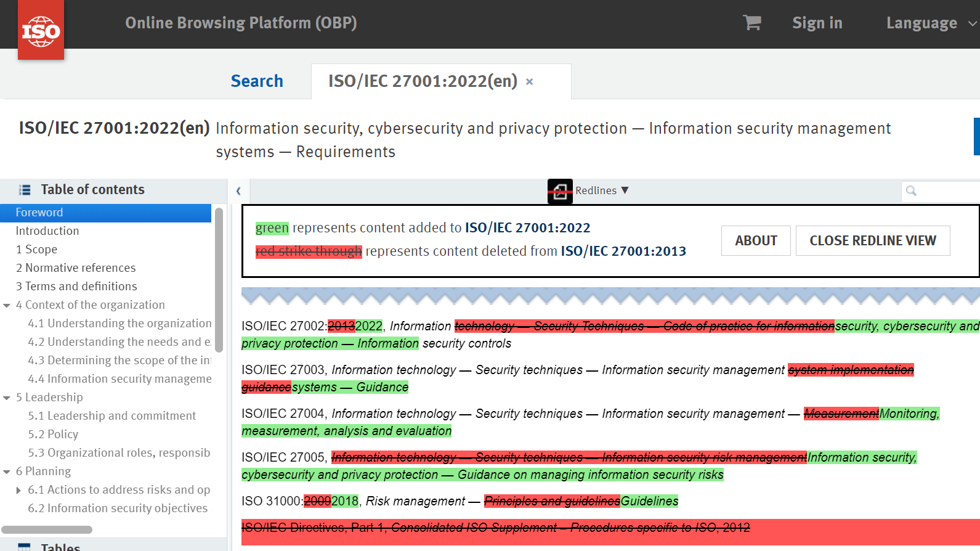Select 4.4 Information security management entry
The height and width of the screenshot is (551, 980).
click(x=119, y=379)
